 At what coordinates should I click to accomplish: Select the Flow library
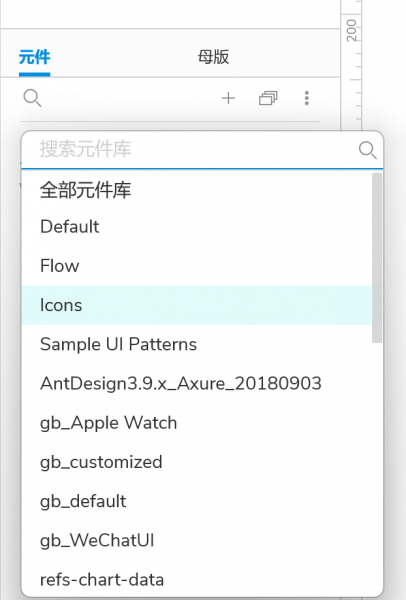coord(196,266)
